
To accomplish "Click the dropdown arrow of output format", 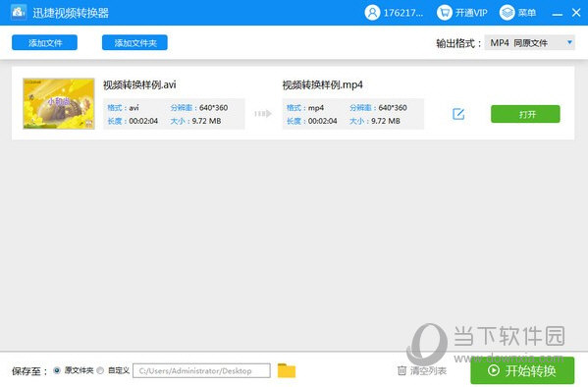I will (569, 42).
